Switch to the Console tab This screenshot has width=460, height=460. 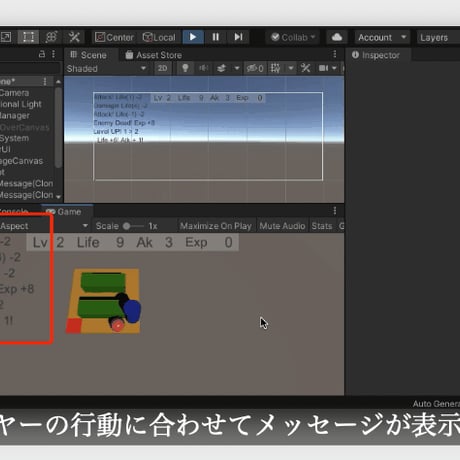[x=14, y=212]
